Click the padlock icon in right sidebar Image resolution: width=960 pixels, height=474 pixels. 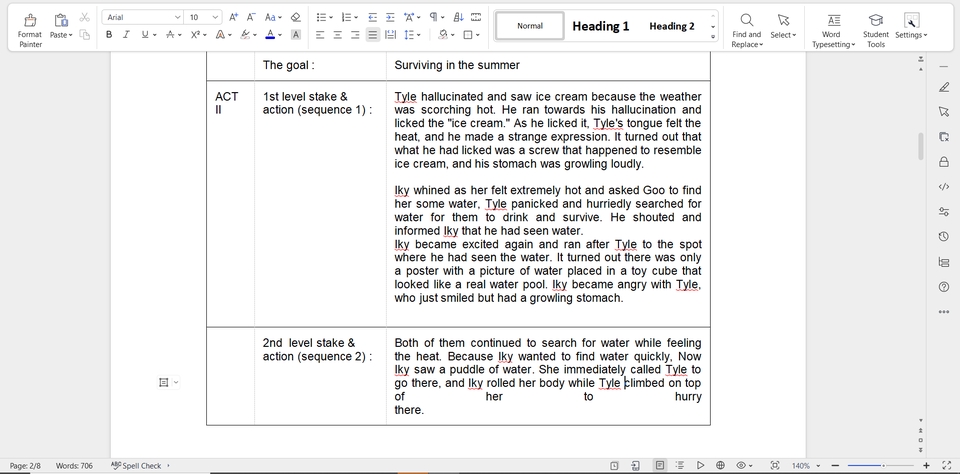click(x=943, y=162)
